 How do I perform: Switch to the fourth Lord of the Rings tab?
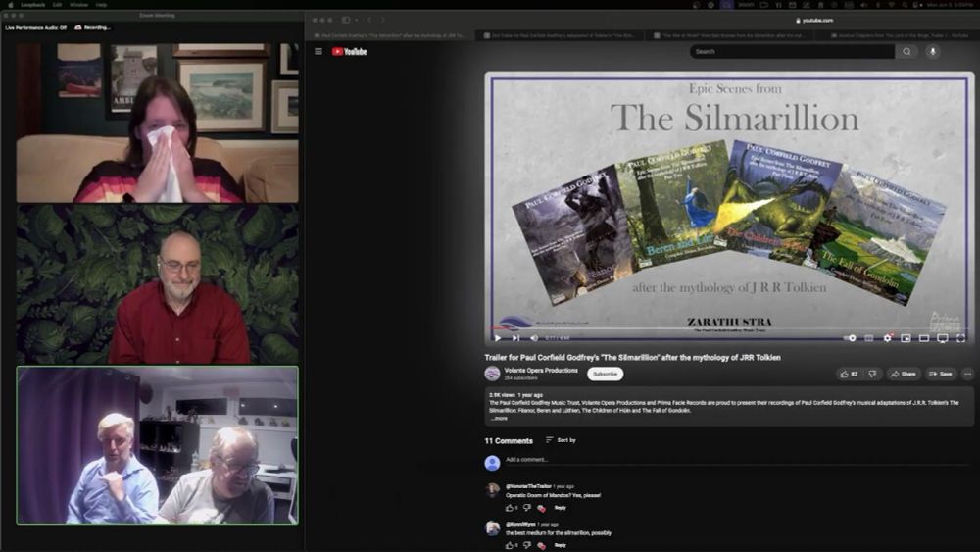(899, 35)
